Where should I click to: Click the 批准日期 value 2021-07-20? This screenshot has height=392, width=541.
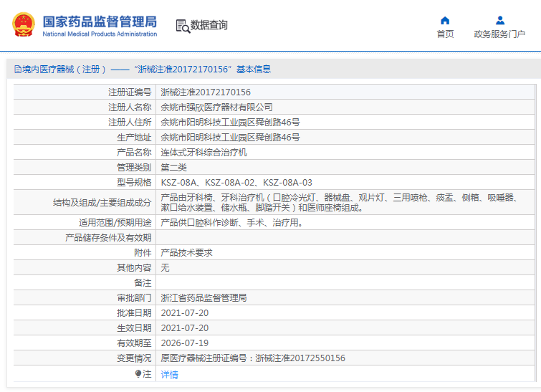tap(185, 313)
